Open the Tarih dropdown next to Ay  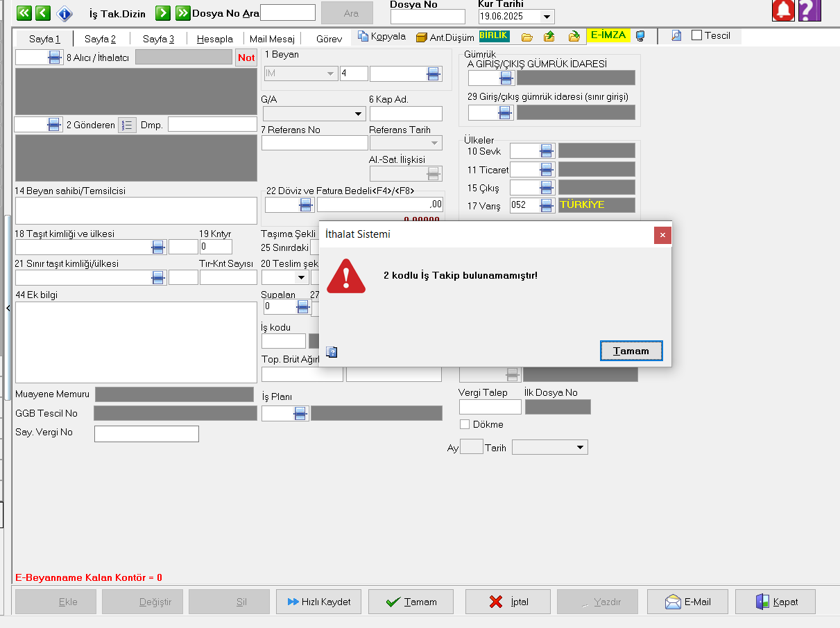[580, 448]
